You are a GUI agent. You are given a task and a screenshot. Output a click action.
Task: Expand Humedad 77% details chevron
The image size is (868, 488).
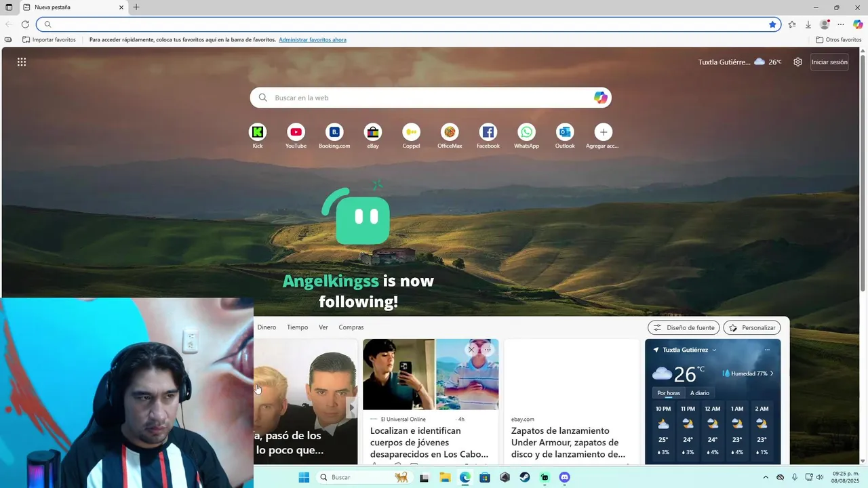(x=772, y=373)
